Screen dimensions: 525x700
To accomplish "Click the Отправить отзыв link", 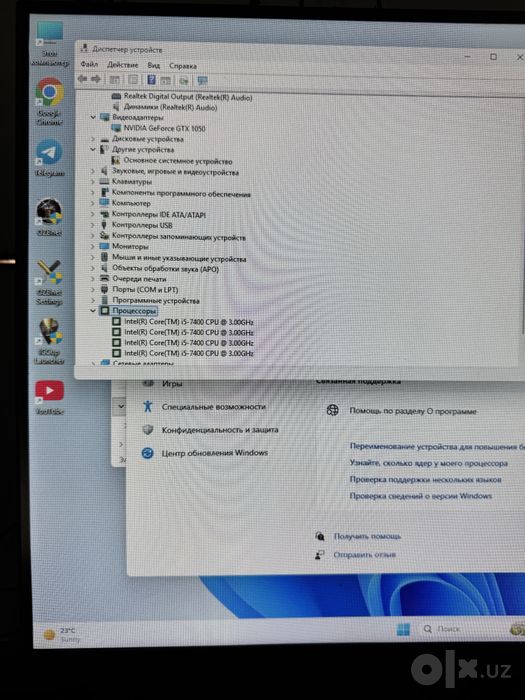I will coord(364,555).
